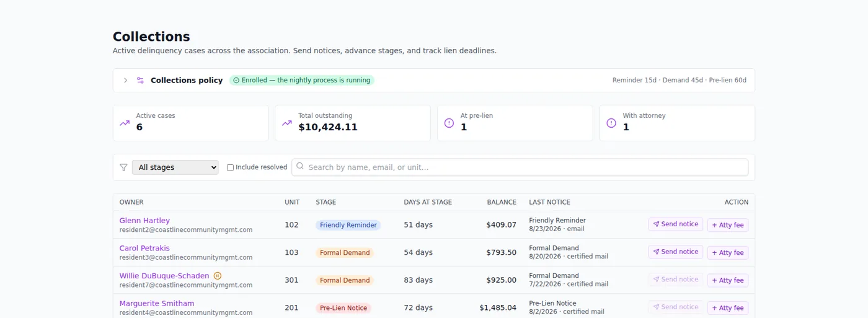Click Willie DuBuque-Schaden's Formal Demand badge
The height and width of the screenshot is (318, 868).
[x=345, y=280]
